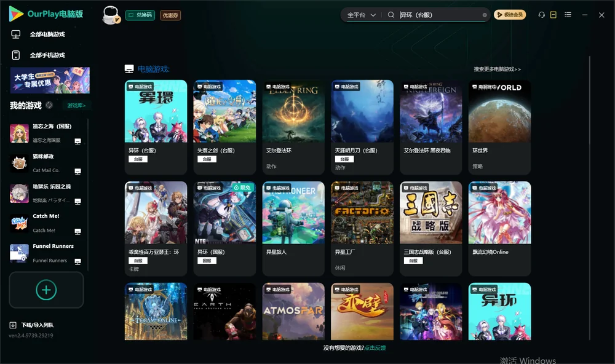Open the 猫咪邮政 game icon
Image resolution: width=615 pixels, height=364 pixels.
click(x=19, y=164)
